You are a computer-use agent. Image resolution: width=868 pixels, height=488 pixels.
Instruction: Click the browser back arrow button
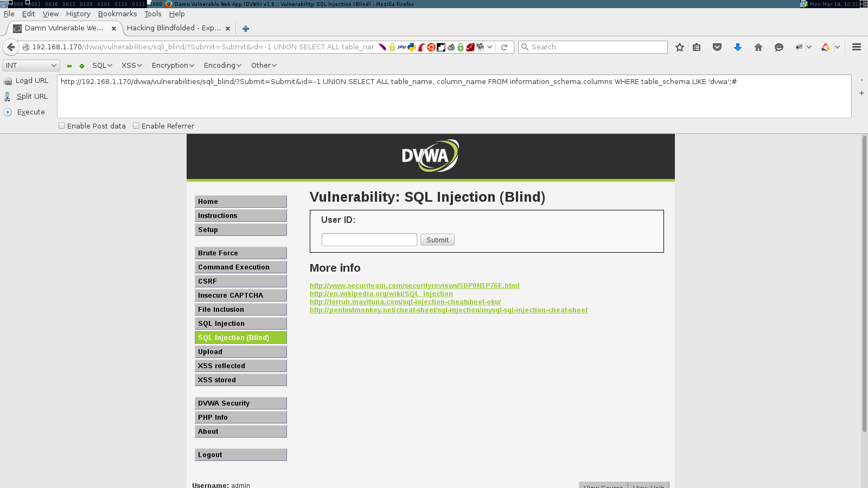click(x=11, y=47)
